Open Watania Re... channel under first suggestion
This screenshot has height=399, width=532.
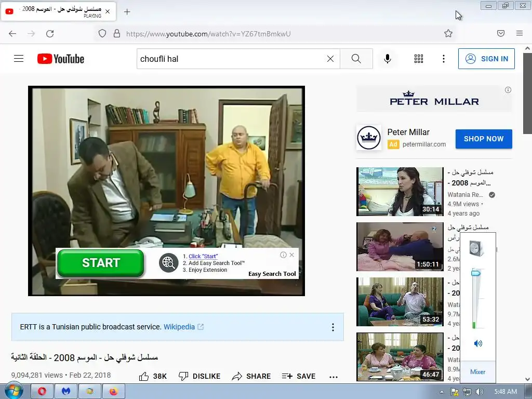click(x=465, y=194)
